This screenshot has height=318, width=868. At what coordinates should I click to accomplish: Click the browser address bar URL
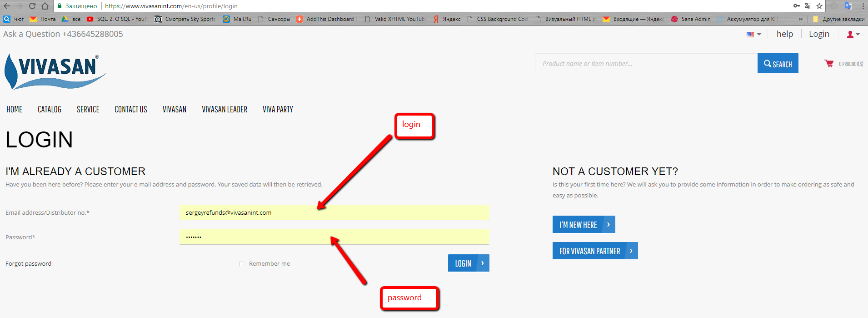171,6
